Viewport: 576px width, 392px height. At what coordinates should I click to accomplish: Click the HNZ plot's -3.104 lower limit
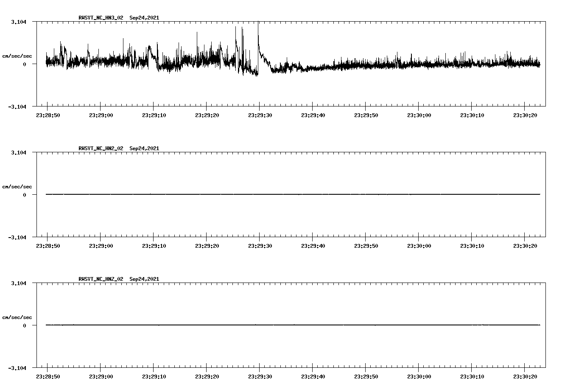tap(17, 368)
